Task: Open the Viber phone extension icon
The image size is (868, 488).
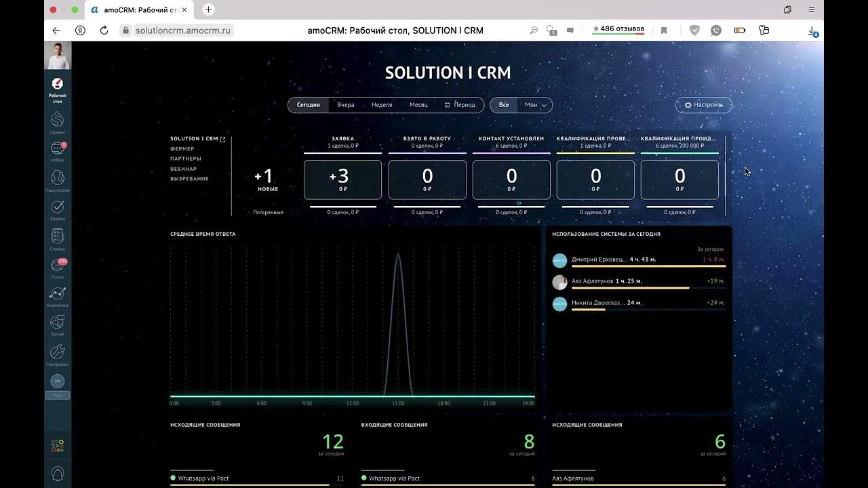Action: [x=716, y=30]
